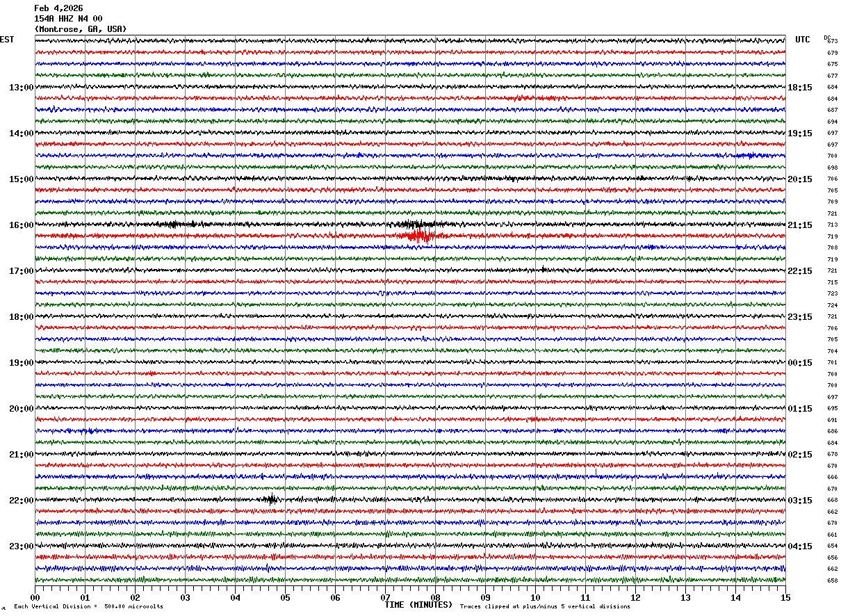
Task: Click the UTC timezone label
Action: [x=803, y=40]
